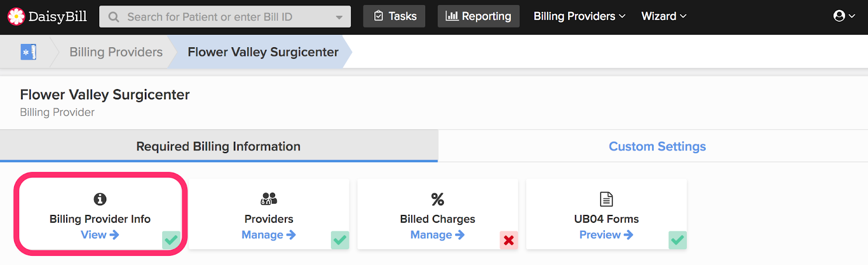Click the Providers people group icon

click(x=269, y=199)
